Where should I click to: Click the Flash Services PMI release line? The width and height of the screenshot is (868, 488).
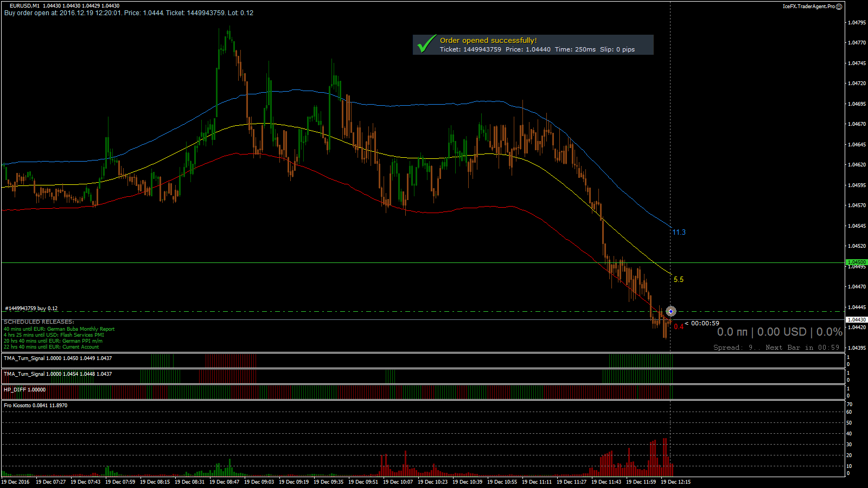(x=54, y=335)
